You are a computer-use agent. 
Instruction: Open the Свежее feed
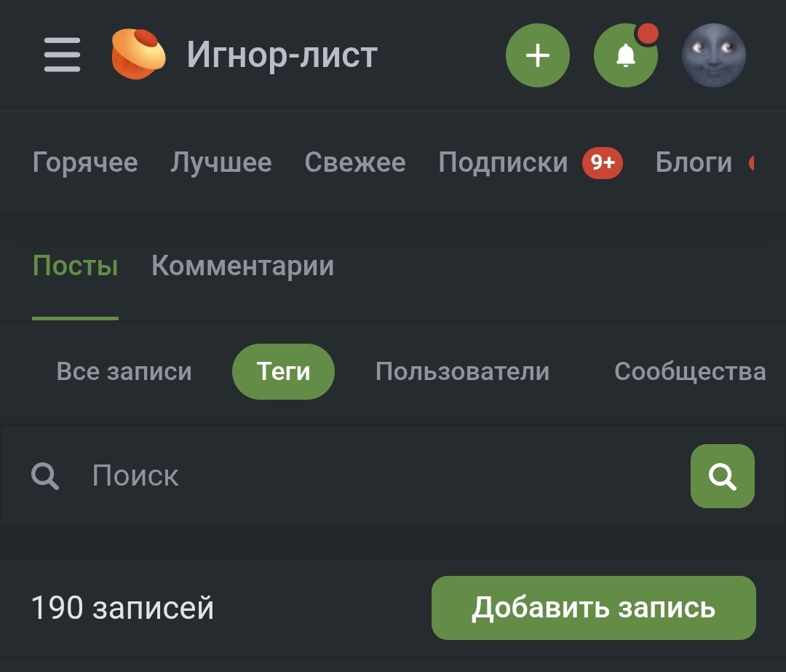coord(355,162)
